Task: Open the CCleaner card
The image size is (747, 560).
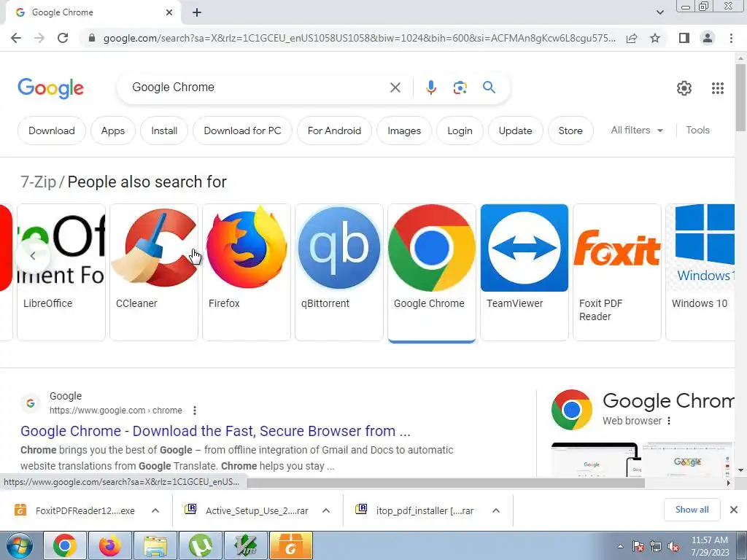Action: tap(154, 273)
